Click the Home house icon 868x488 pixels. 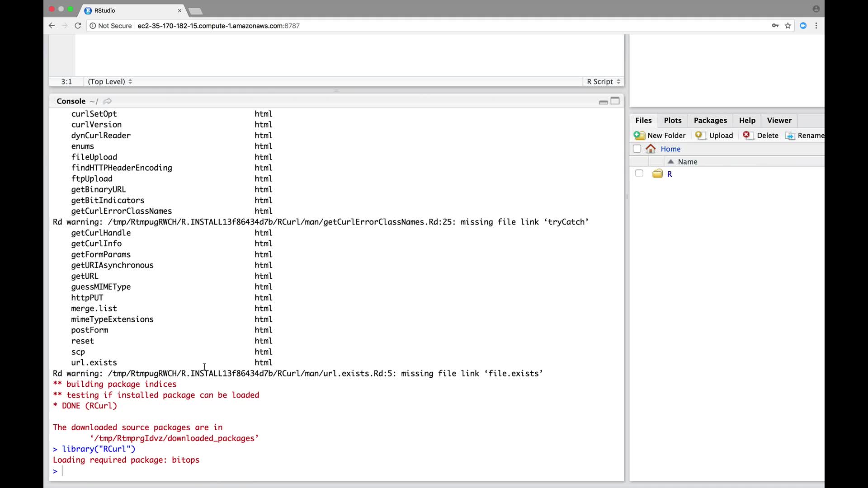pyautogui.click(x=651, y=149)
